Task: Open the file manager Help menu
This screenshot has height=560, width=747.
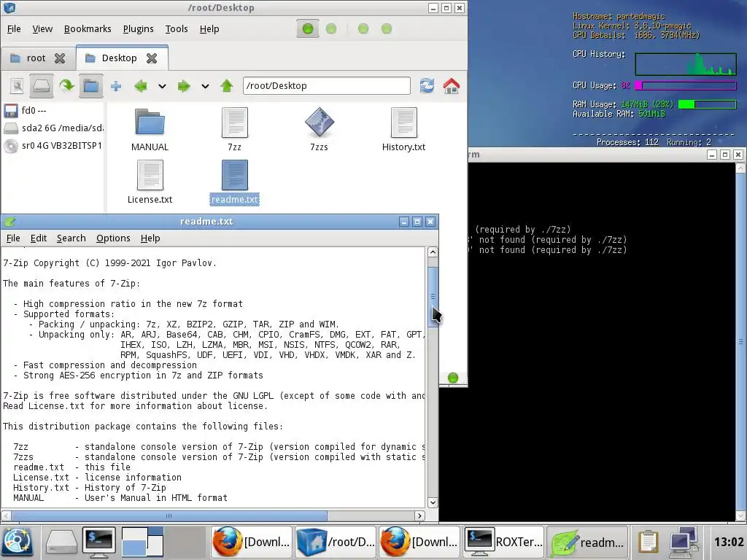Action: point(209,29)
